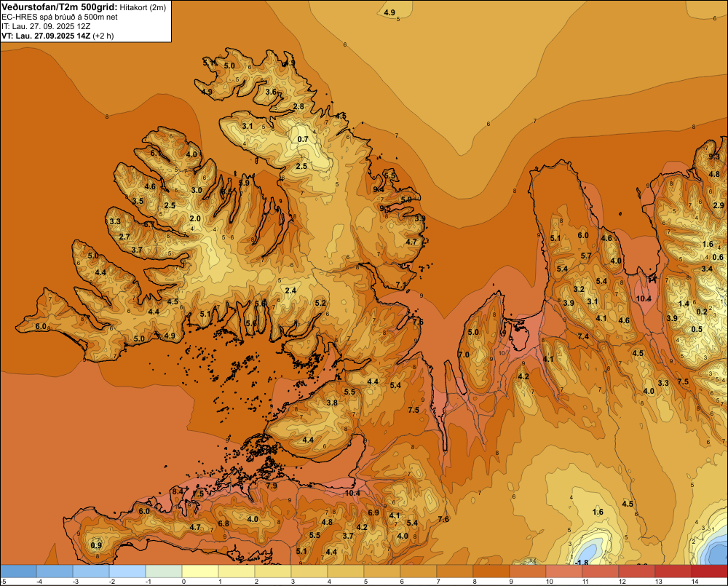Click the temperature value '2.7' on the map

124,237
